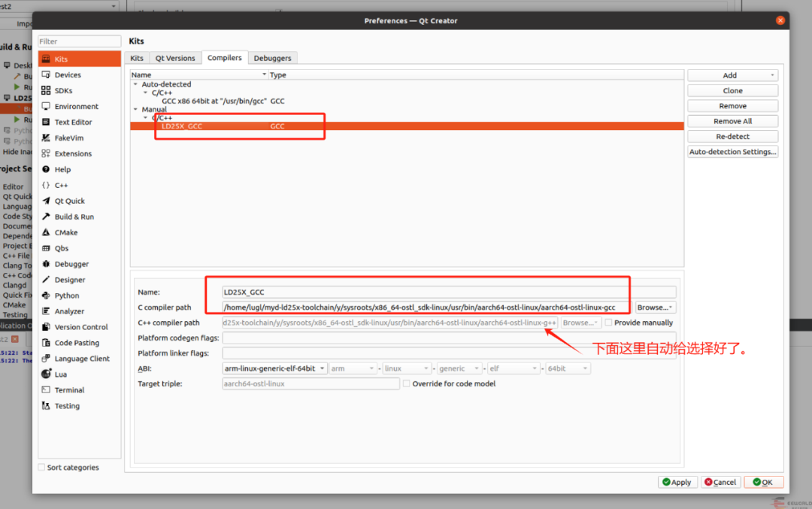Switch to the Debuggers tab
Viewport: 812px width, 509px height.
pos(272,58)
